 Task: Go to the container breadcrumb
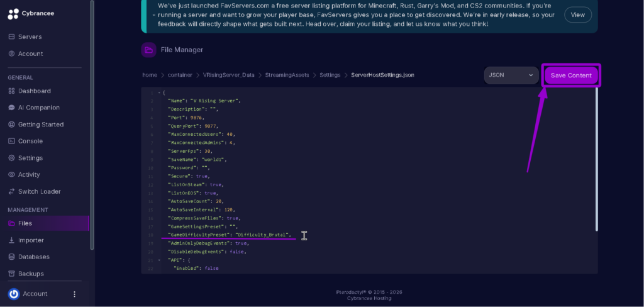point(180,75)
